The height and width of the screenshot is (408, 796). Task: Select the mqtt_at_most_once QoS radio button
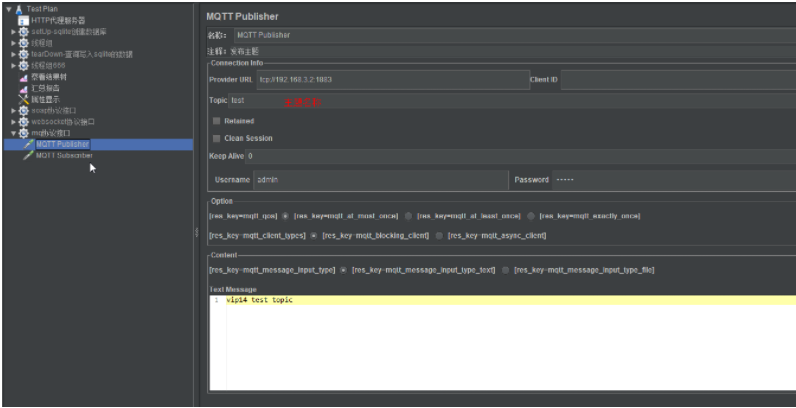point(286,216)
